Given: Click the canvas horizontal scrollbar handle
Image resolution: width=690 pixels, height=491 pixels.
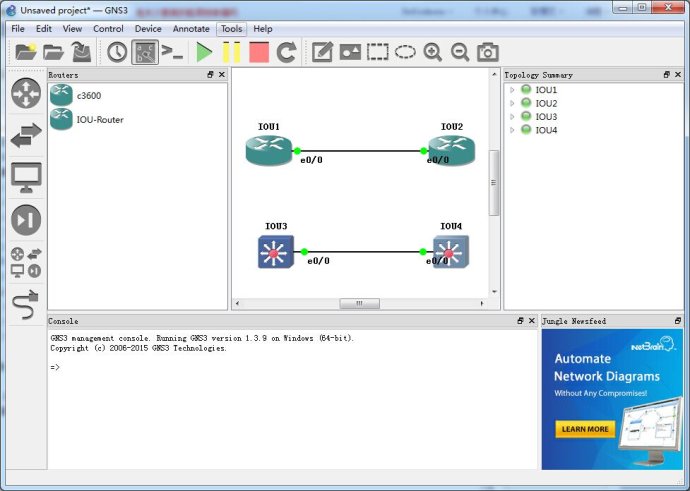Looking at the screenshot, I should pos(360,303).
